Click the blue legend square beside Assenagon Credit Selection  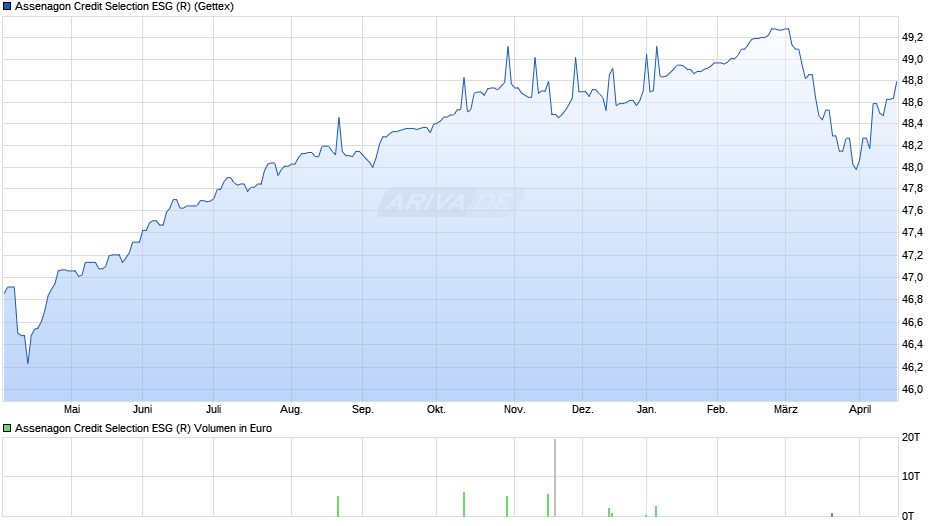click(x=7, y=7)
